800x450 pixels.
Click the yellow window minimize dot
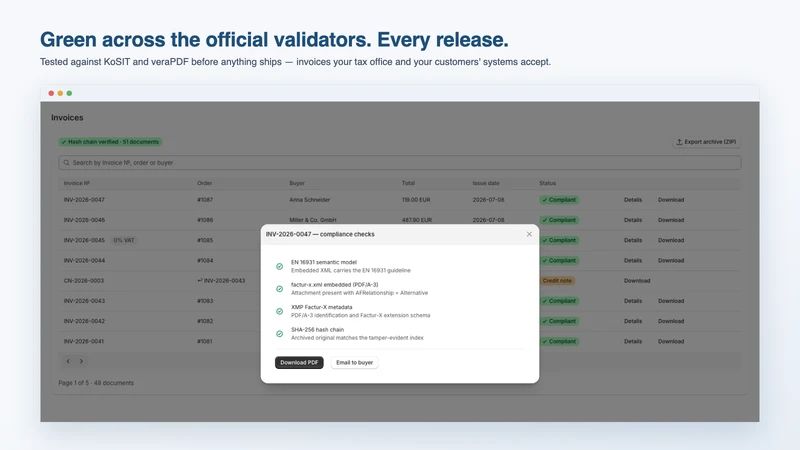(x=60, y=93)
